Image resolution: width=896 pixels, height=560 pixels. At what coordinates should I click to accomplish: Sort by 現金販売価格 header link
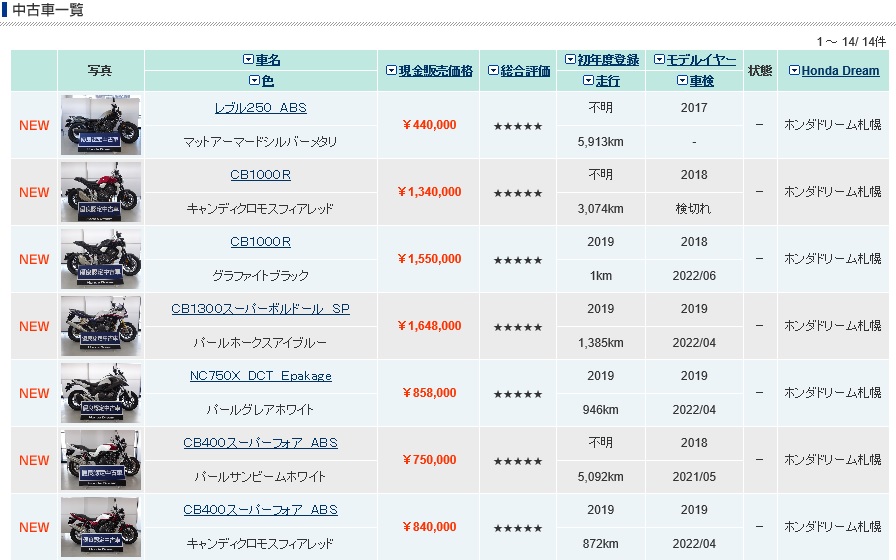click(435, 71)
